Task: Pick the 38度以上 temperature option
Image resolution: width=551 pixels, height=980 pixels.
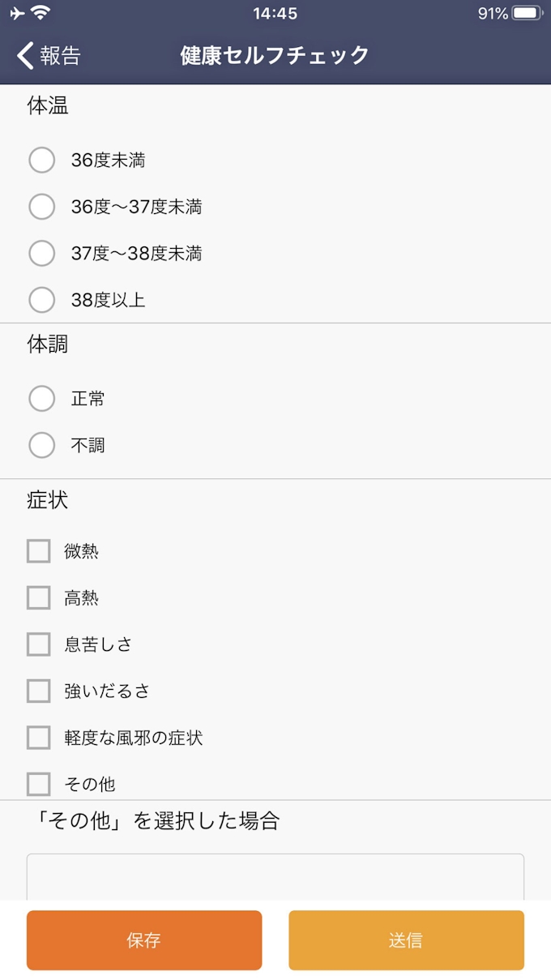Action: tap(42, 300)
